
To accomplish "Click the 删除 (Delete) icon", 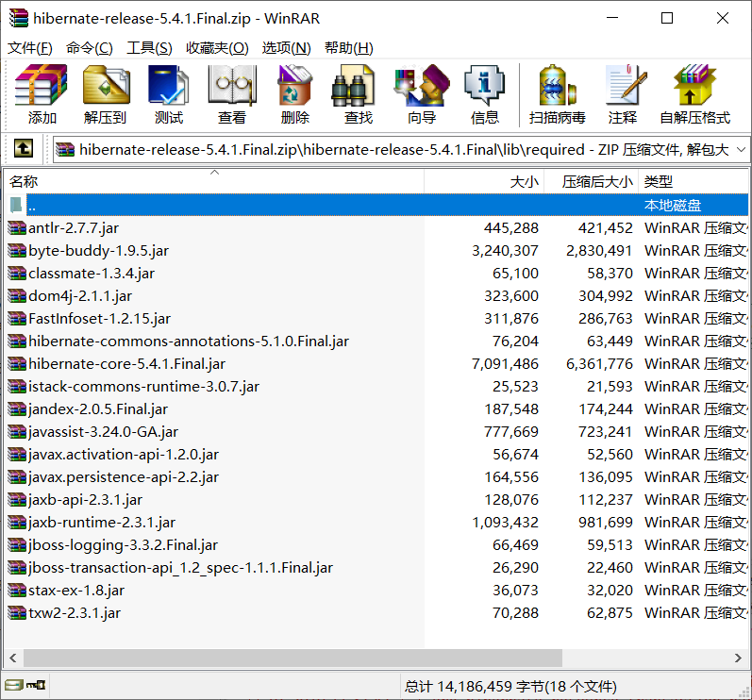I will coord(295,94).
